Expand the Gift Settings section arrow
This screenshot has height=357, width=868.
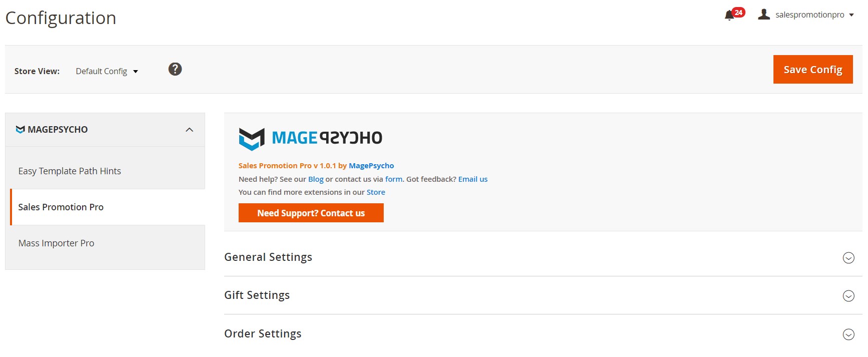pos(848,296)
